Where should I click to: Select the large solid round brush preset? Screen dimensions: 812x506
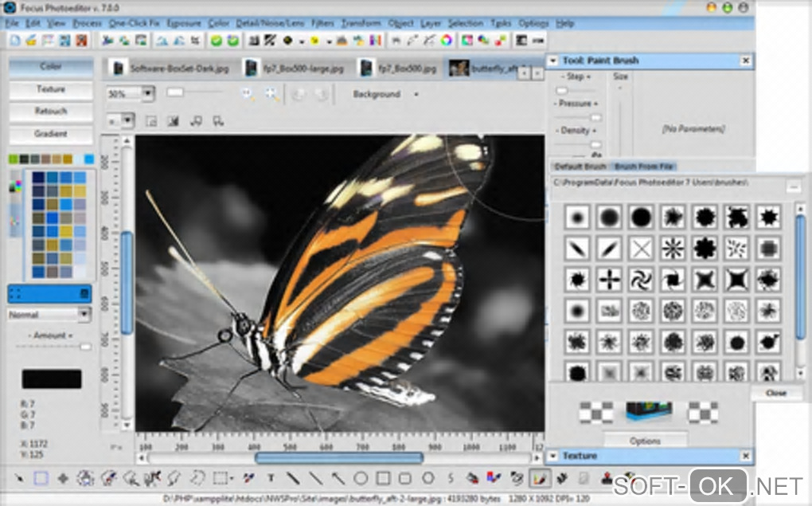(x=641, y=217)
